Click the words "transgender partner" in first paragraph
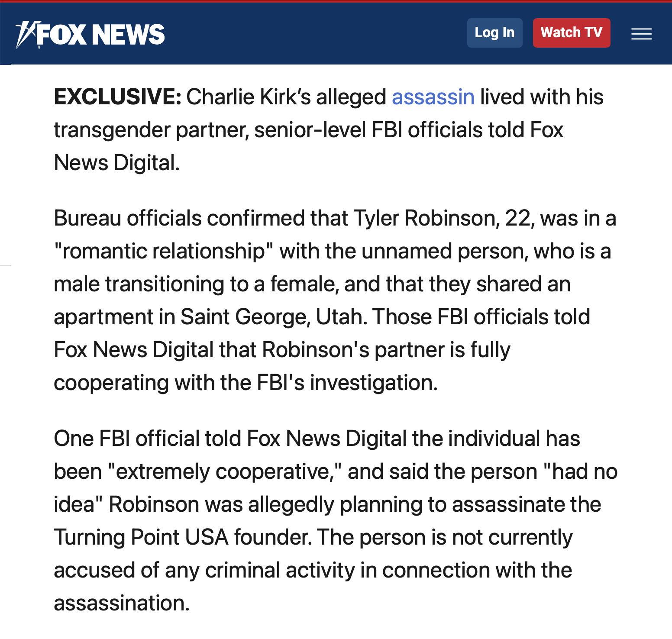The image size is (672, 639). pyautogui.click(x=151, y=130)
